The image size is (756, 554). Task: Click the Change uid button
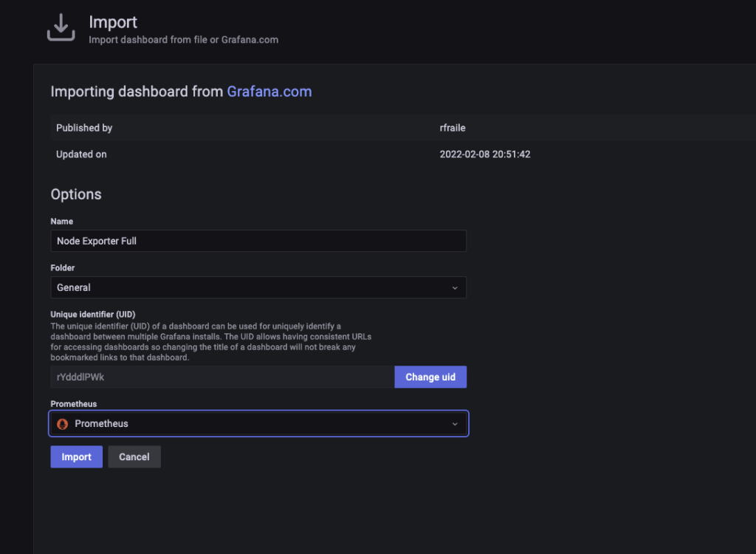(430, 377)
